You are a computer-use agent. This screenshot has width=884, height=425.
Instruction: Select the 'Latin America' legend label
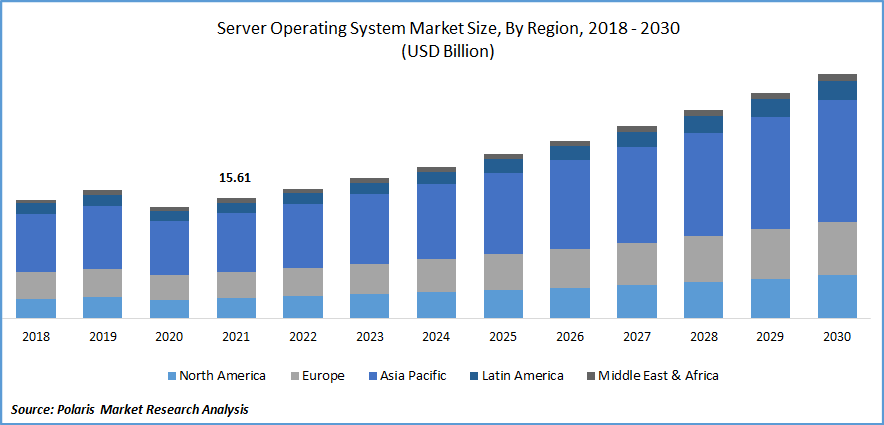[523, 375]
